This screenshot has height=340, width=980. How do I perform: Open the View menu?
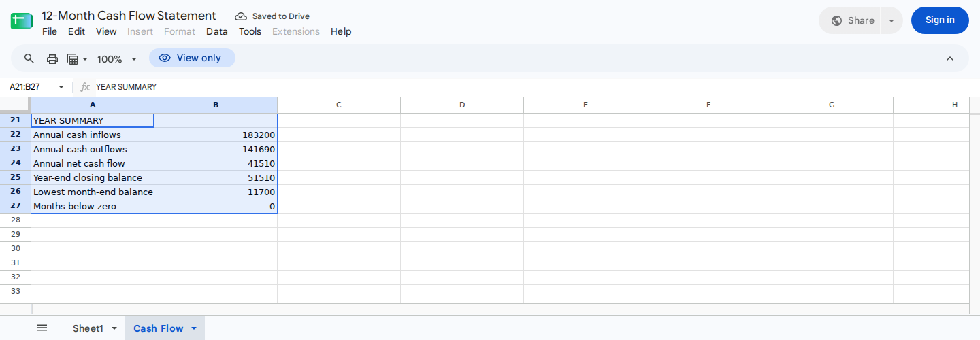[x=106, y=31]
